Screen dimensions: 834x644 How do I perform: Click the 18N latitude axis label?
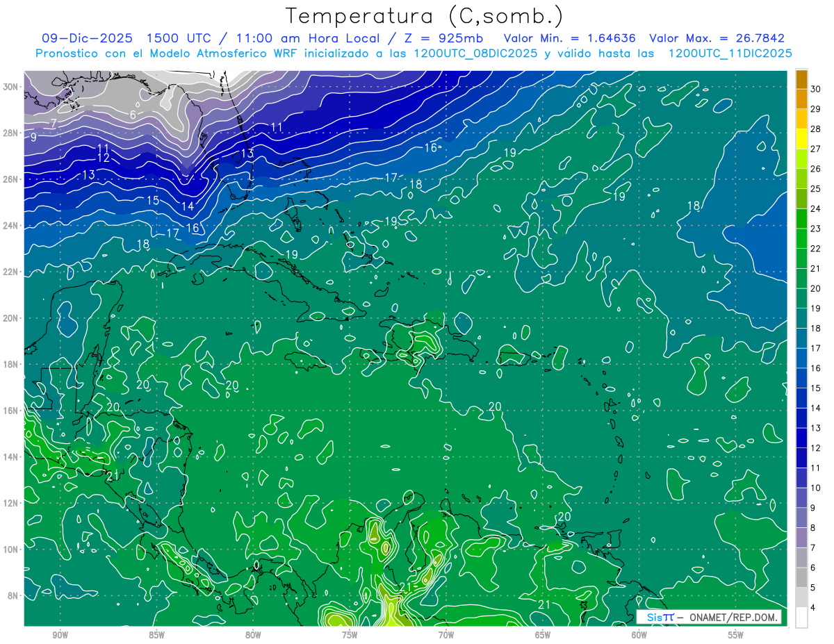[12, 364]
